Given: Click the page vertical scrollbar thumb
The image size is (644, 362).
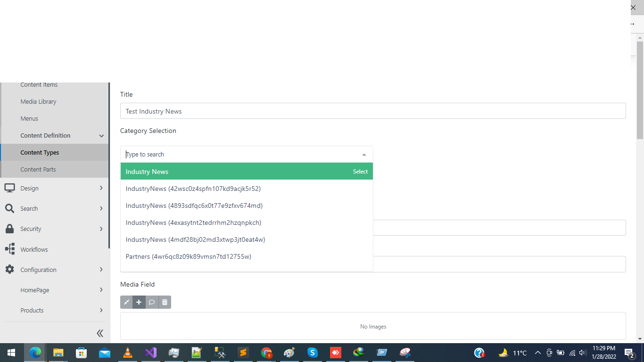Looking at the screenshot, I should click(640, 90).
